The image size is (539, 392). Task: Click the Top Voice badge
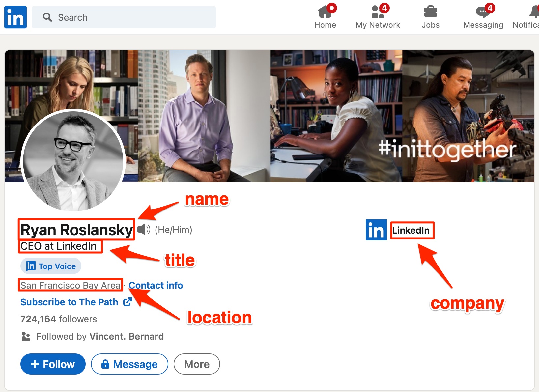tap(51, 266)
